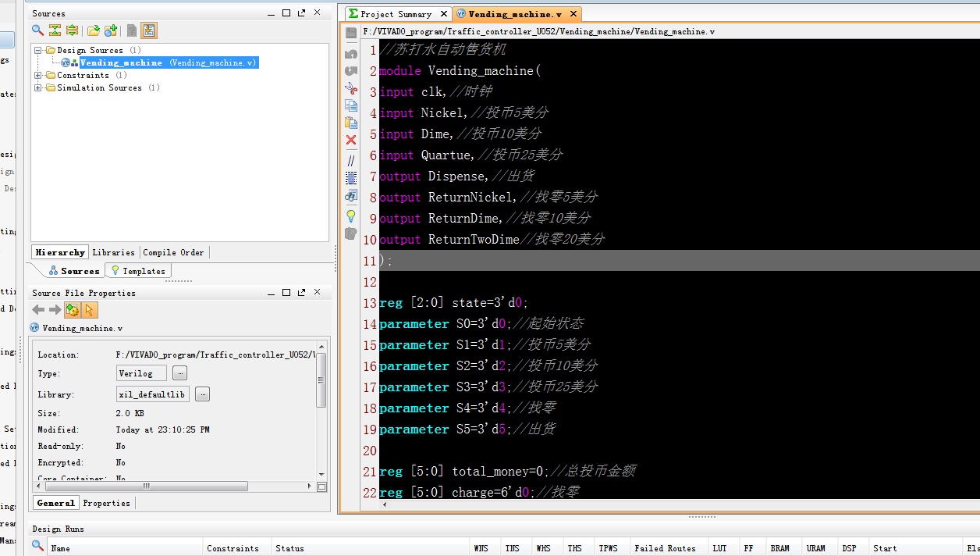This screenshot has width=980, height=556.
Task: Click the browse button next to Verilog type
Action: pyautogui.click(x=179, y=373)
